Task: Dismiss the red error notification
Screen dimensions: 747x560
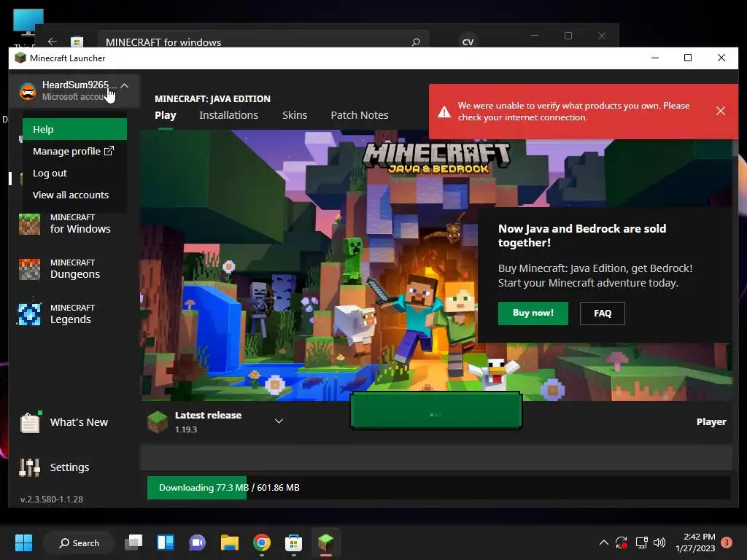Action: tap(720, 111)
